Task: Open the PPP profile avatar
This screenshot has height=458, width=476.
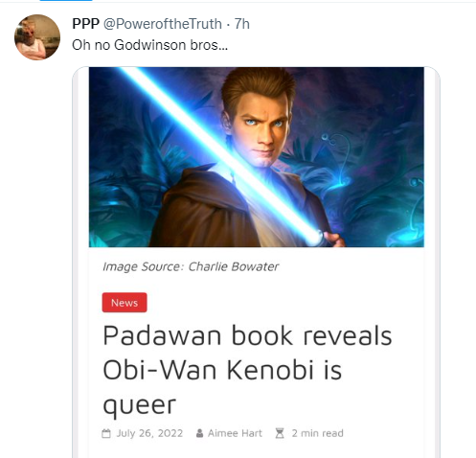Action: coord(37,37)
